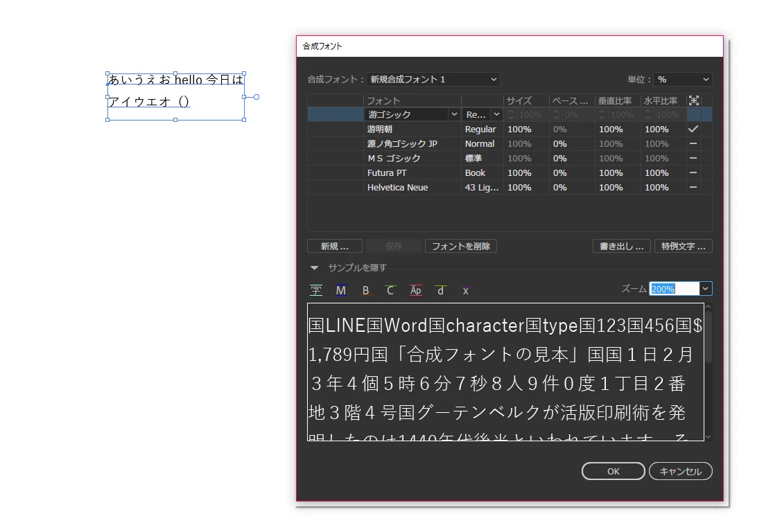Click the 書き出し ... button

pos(621,246)
